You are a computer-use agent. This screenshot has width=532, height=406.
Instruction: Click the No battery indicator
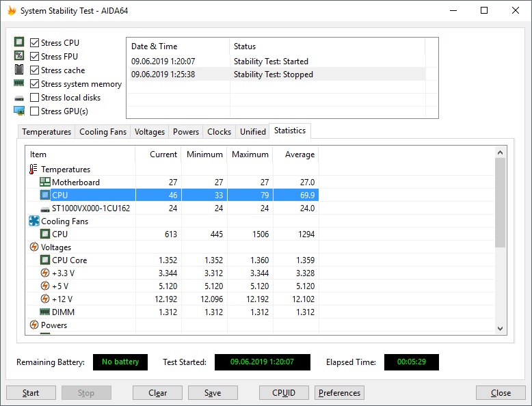(120, 362)
